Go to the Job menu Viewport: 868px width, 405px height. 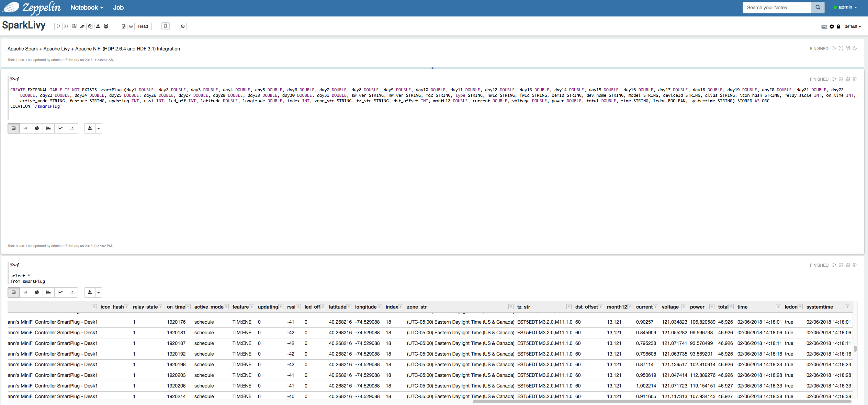tap(118, 8)
